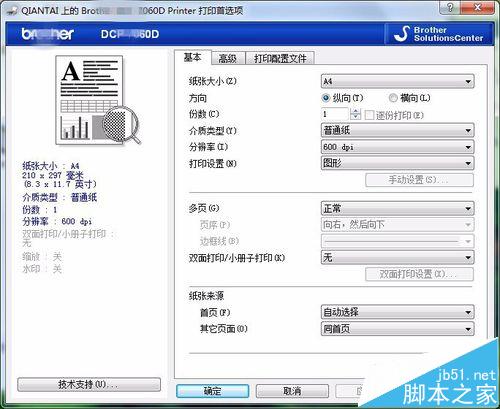
Task: Click the Manual Settings (手动设置) button
Action: coord(419,180)
